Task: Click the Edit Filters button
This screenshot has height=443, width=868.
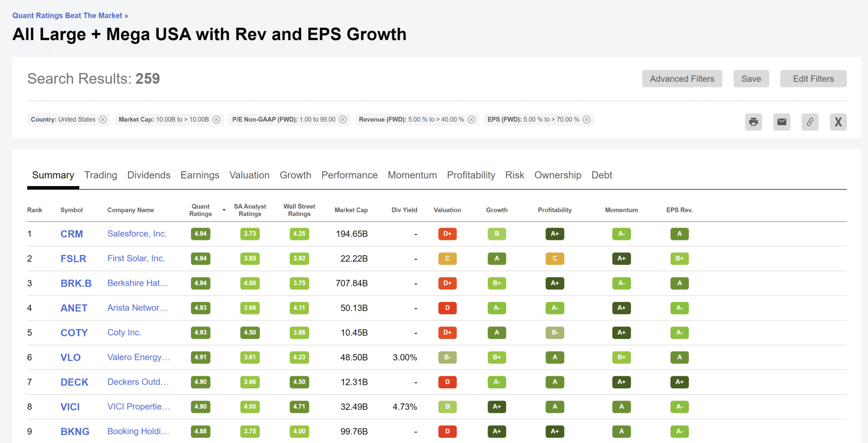Action: click(813, 78)
